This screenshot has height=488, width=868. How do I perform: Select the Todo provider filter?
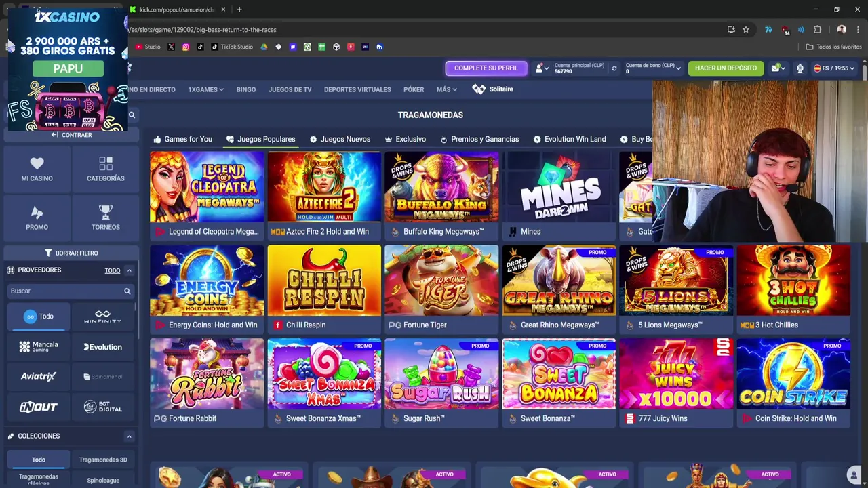click(38, 317)
